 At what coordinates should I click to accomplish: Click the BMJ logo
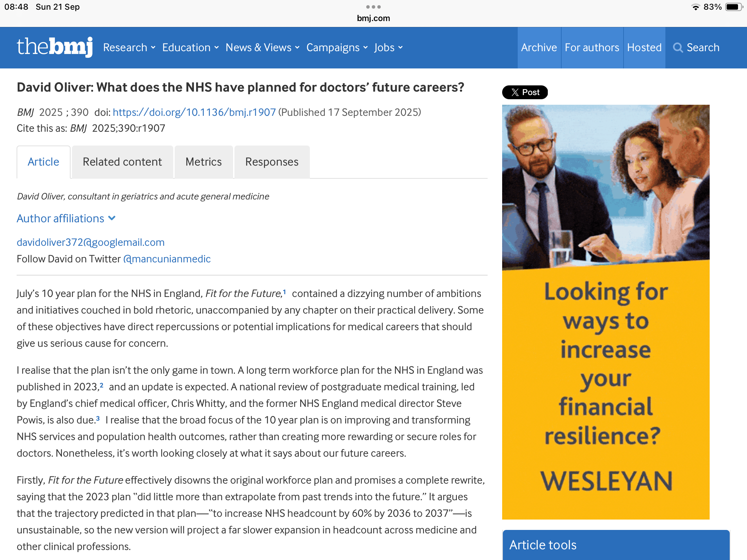coord(55,47)
